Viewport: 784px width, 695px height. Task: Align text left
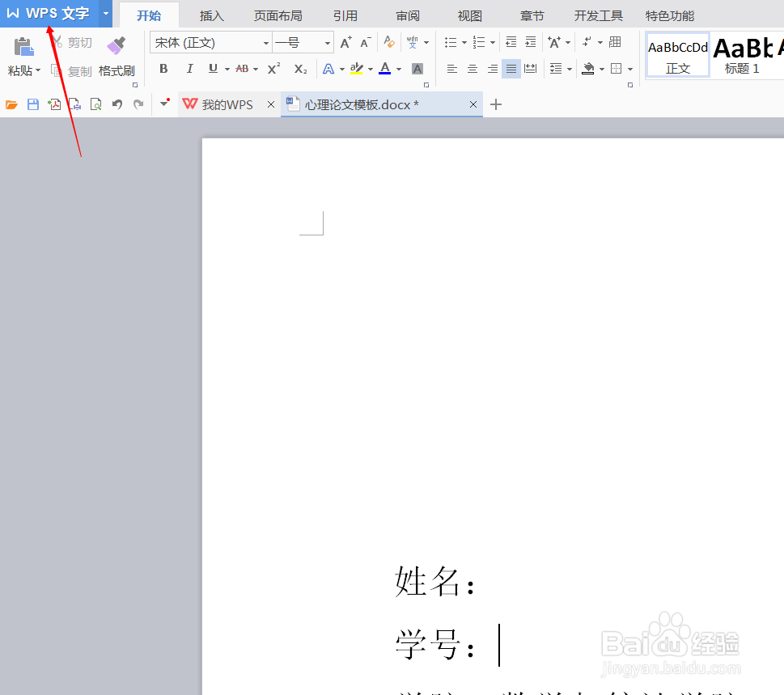(x=452, y=69)
